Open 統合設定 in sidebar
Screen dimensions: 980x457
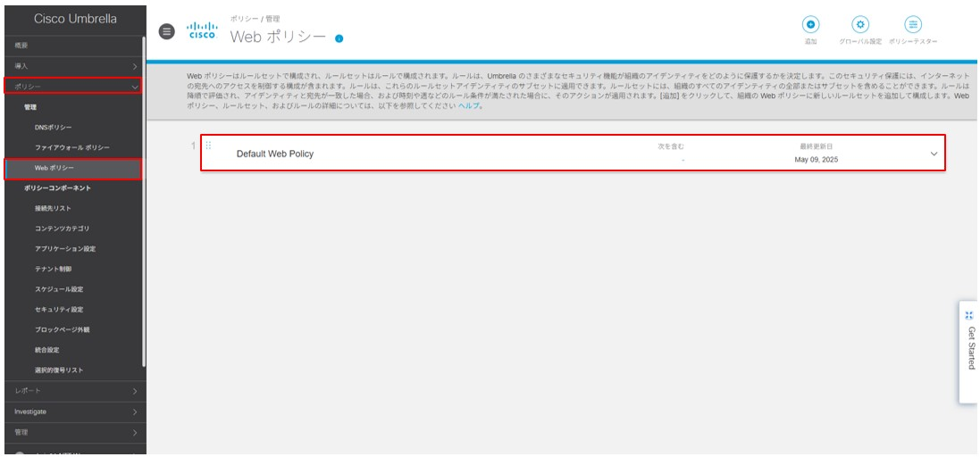tap(46, 350)
